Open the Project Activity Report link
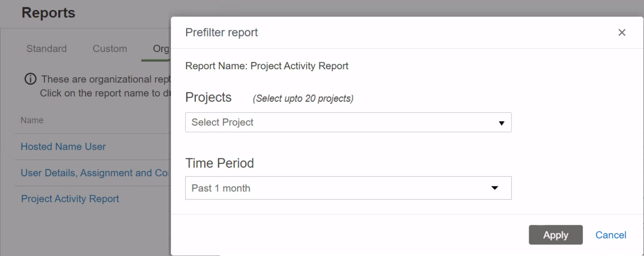Image resolution: width=644 pixels, height=256 pixels. [70, 199]
